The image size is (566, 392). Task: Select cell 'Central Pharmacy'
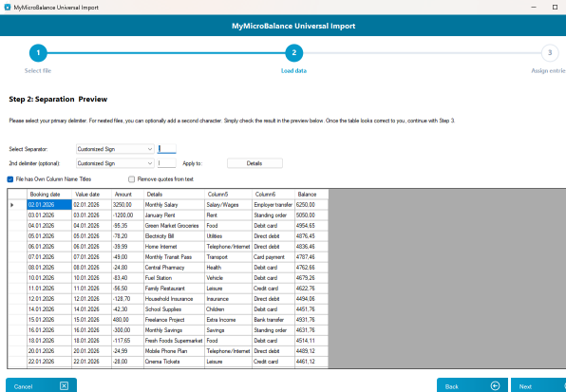pyautogui.click(x=174, y=268)
